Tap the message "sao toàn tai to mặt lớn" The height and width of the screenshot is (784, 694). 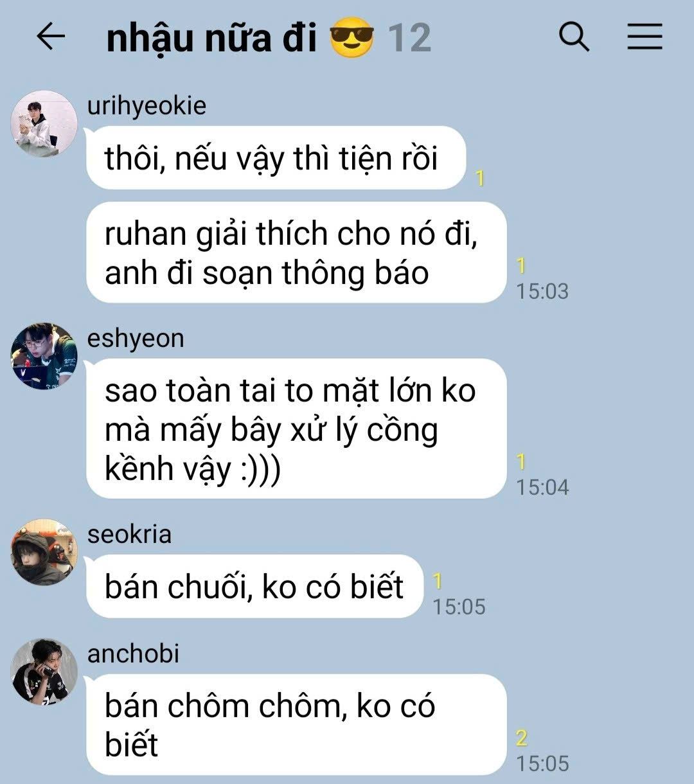click(296, 429)
